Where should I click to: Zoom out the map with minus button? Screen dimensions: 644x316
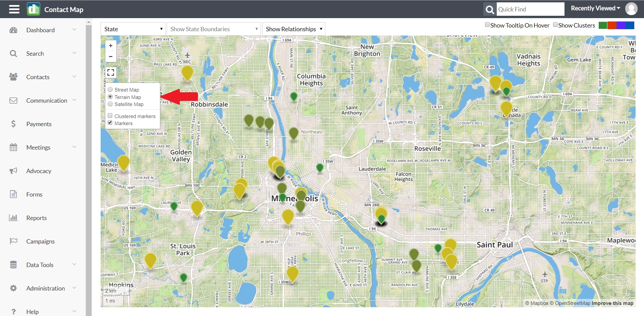click(x=111, y=56)
